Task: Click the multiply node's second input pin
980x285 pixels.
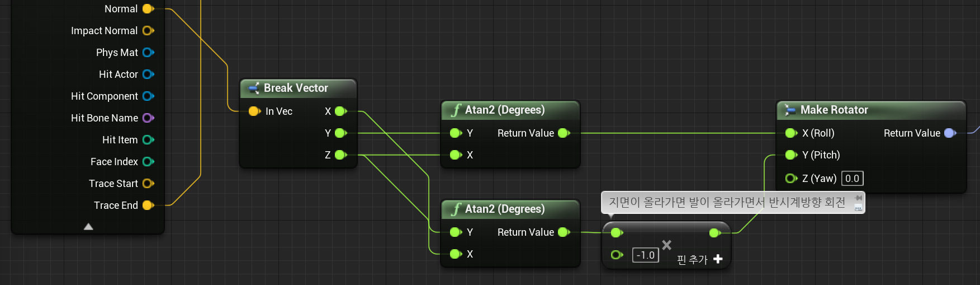Action: tap(617, 255)
